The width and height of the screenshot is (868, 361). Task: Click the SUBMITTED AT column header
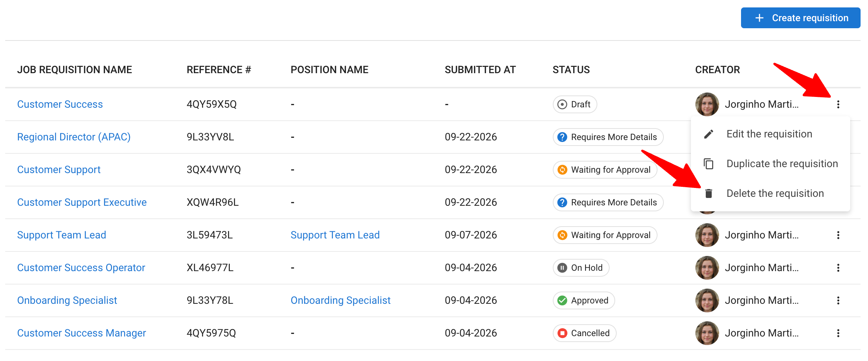pyautogui.click(x=480, y=70)
